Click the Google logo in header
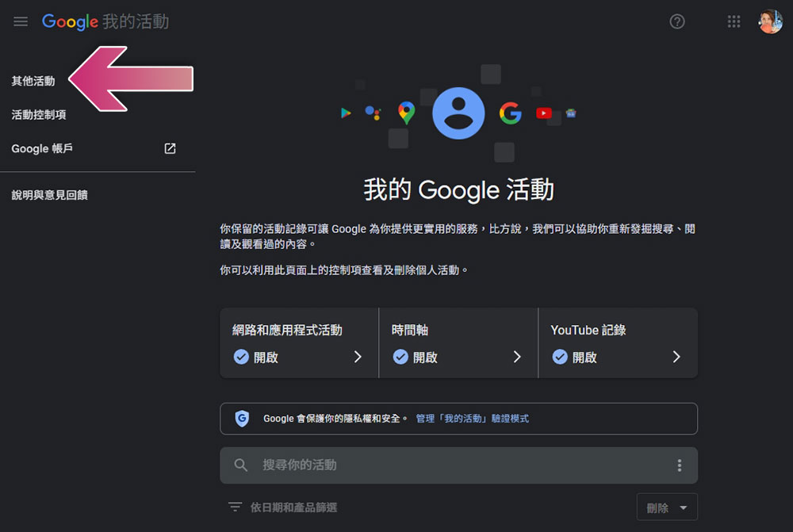793x532 pixels. [70, 21]
